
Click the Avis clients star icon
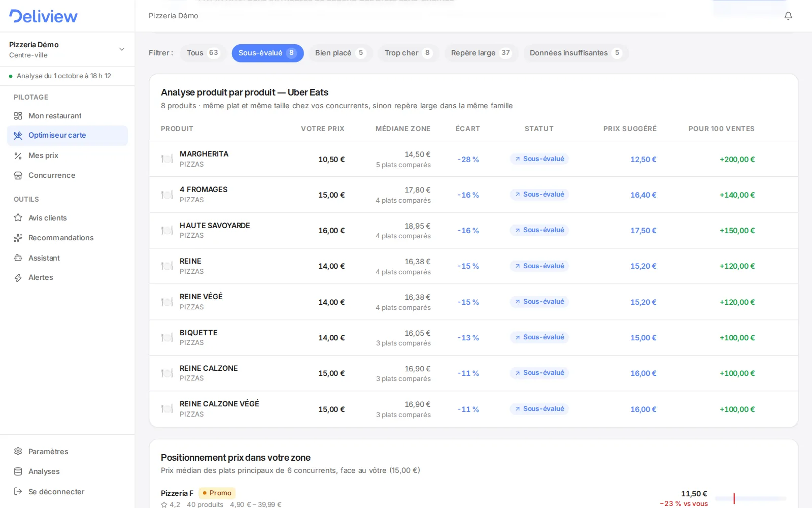point(18,218)
